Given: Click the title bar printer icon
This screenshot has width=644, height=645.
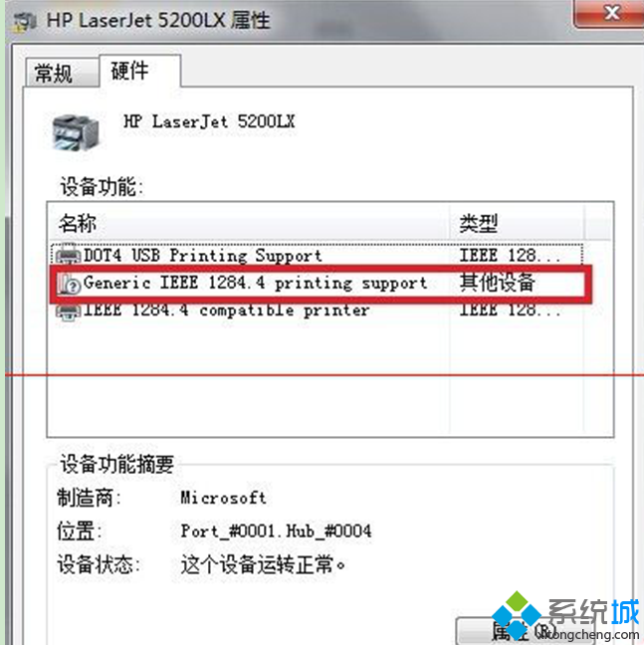Looking at the screenshot, I should (x=24, y=21).
